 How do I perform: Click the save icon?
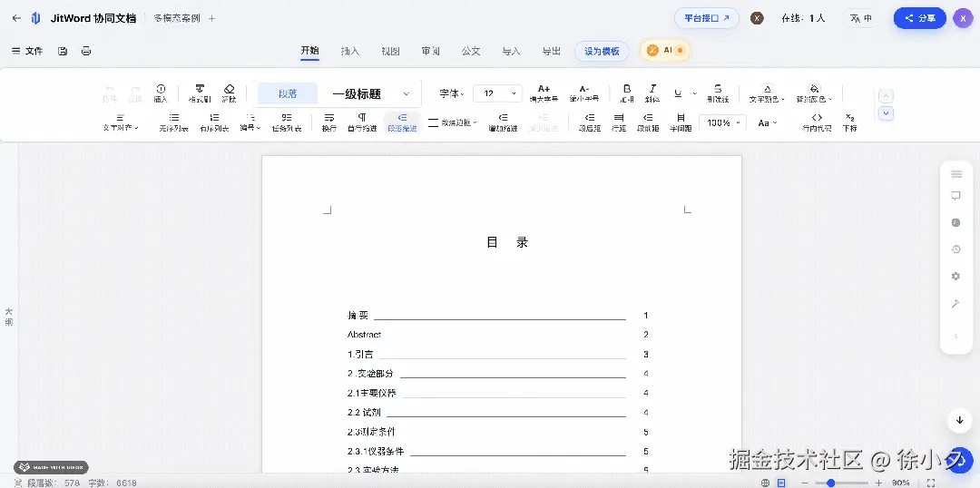click(x=63, y=51)
